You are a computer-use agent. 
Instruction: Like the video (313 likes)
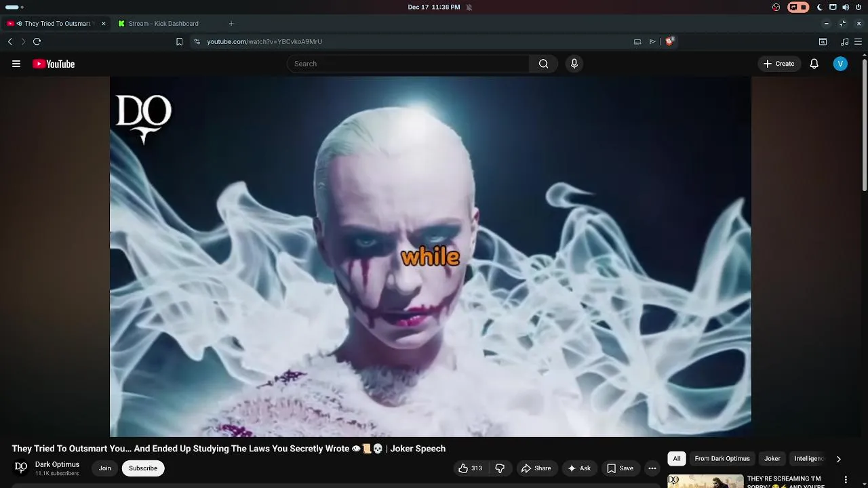tap(470, 468)
